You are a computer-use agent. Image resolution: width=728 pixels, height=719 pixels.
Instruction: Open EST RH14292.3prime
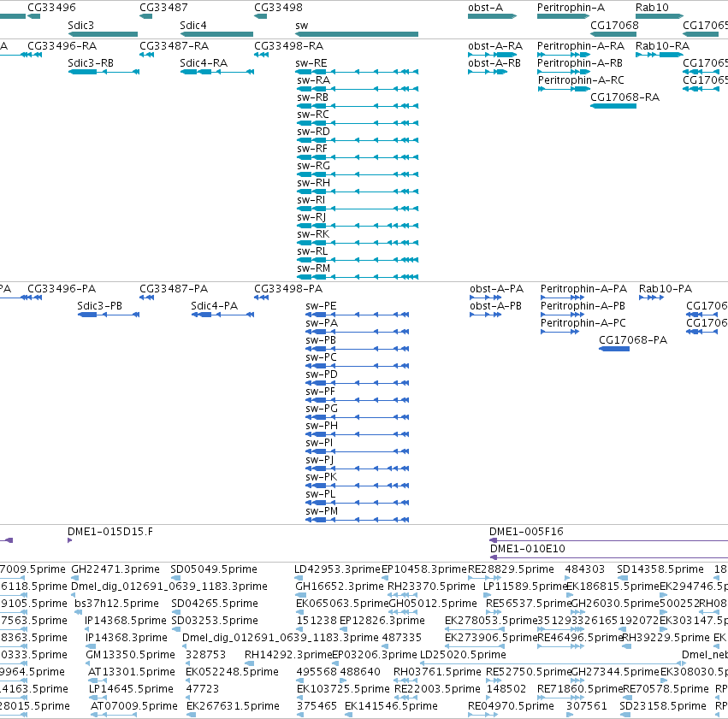click(x=250, y=663)
